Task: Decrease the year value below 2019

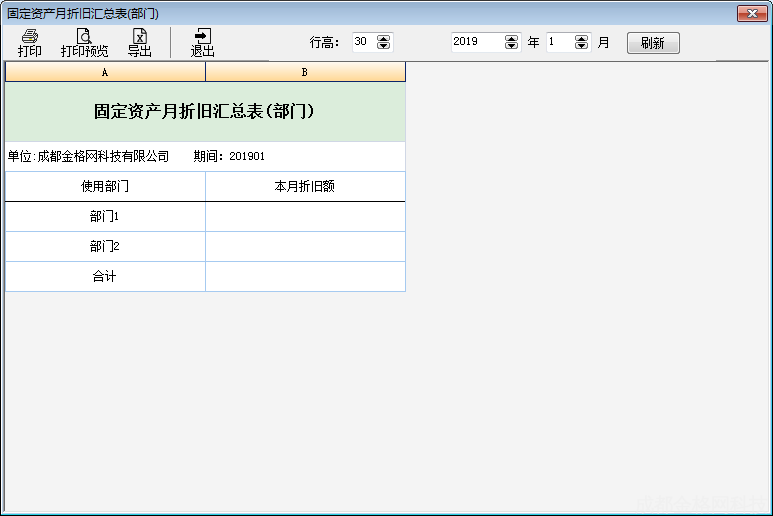Action: pyautogui.click(x=512, y=46)
